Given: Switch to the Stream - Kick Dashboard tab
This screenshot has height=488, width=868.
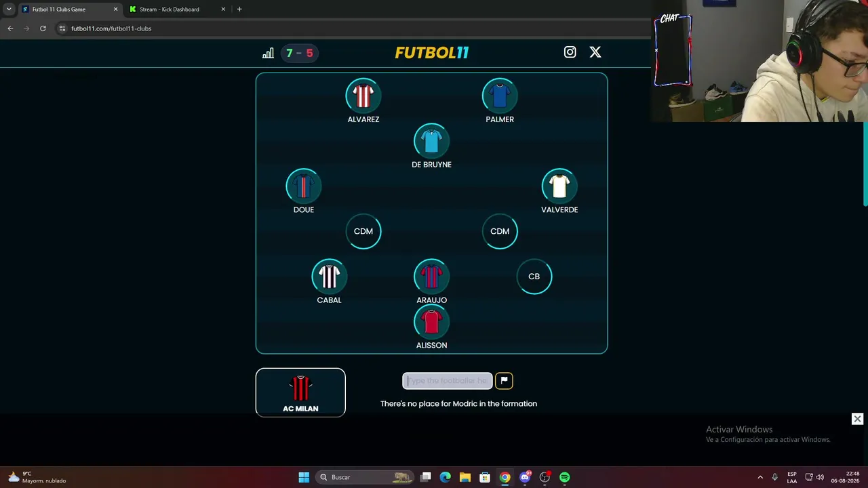Looking at the screenshot, I should [176, 9].
